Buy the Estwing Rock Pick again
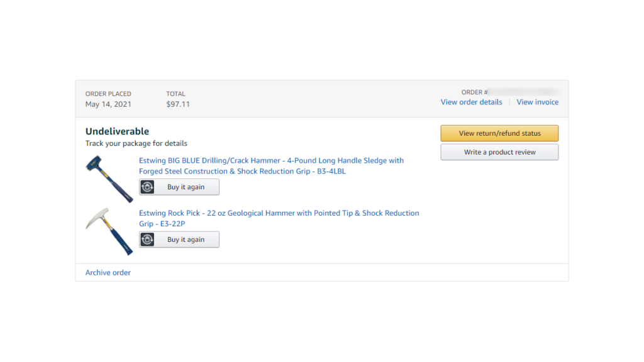Viewport: 644px width, 362px height. pos(186,239)
